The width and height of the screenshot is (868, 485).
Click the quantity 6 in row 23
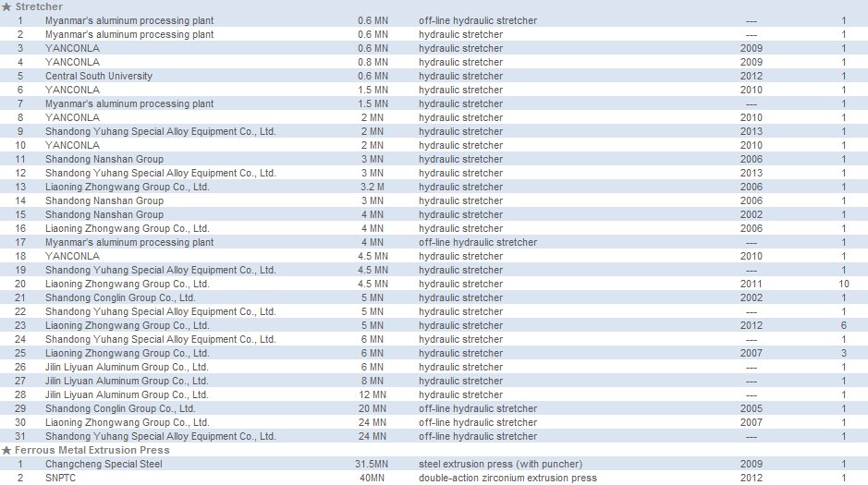(844, 325)
